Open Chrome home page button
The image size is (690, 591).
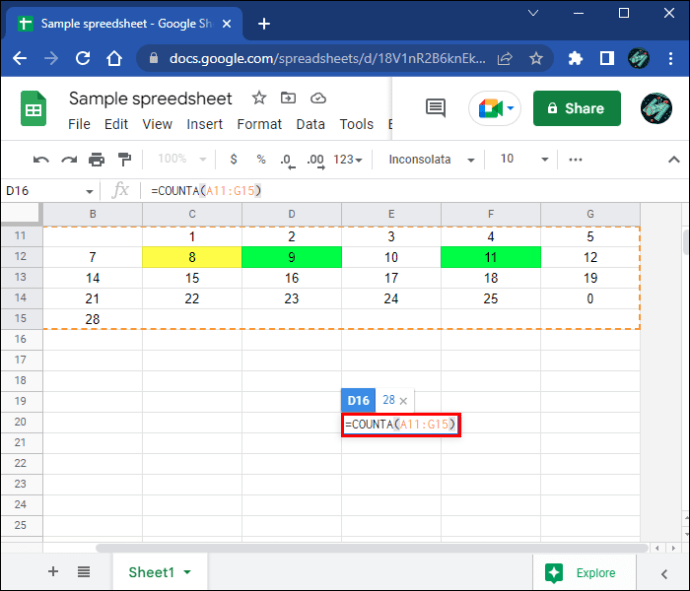tap(114, 58)
